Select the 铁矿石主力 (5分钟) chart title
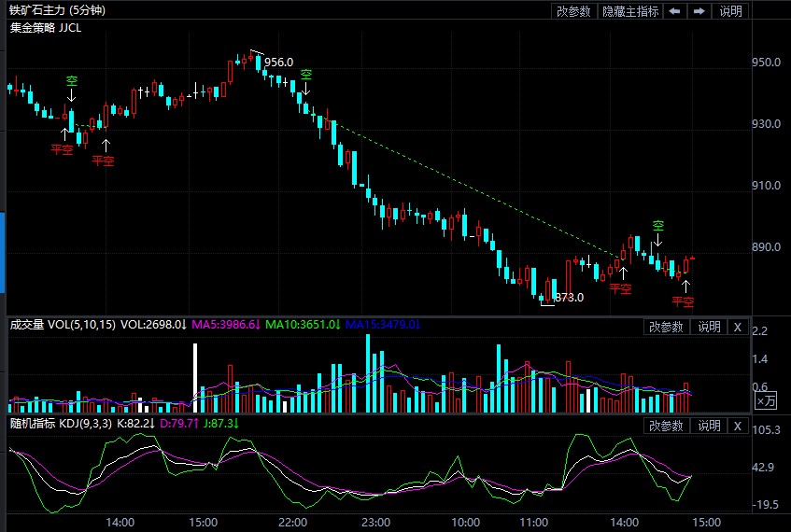Screen dimensions: 791x532 (x=57, y=11)
